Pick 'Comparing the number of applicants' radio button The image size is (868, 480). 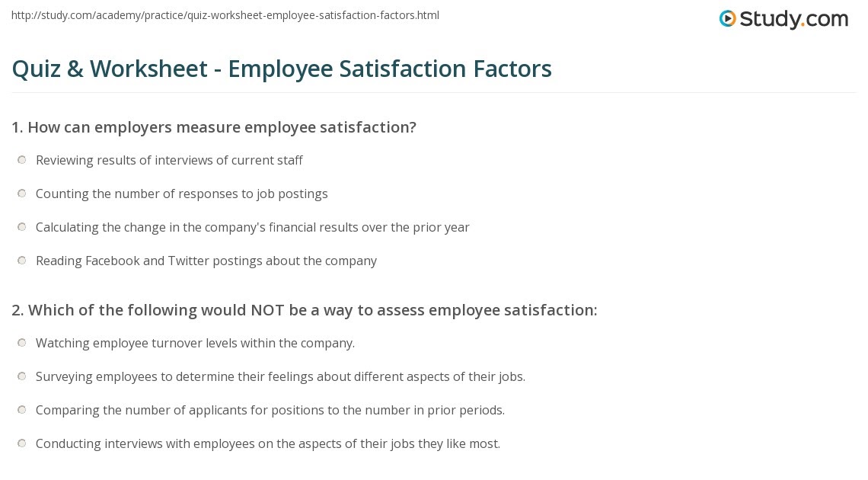(21, 410)
